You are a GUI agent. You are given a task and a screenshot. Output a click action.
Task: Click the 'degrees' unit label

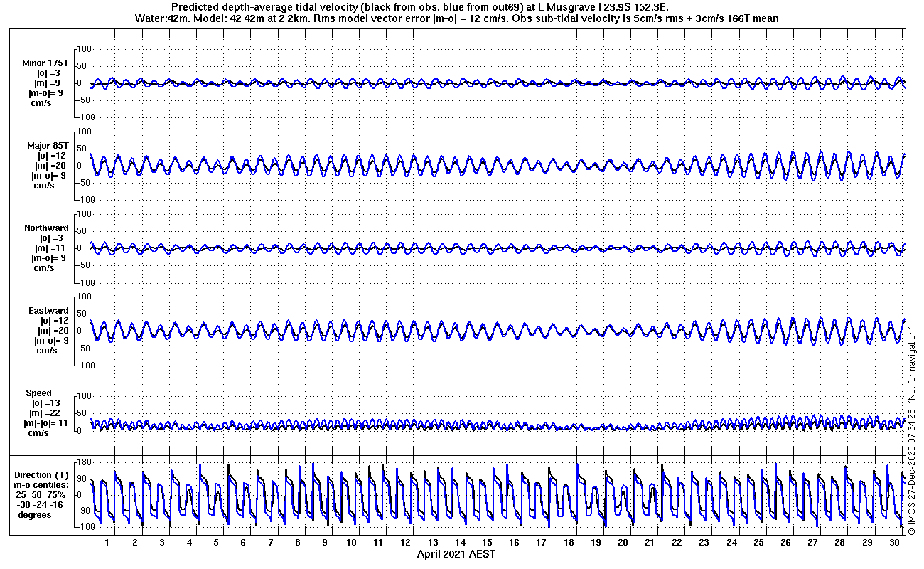[x=35, y=515]
